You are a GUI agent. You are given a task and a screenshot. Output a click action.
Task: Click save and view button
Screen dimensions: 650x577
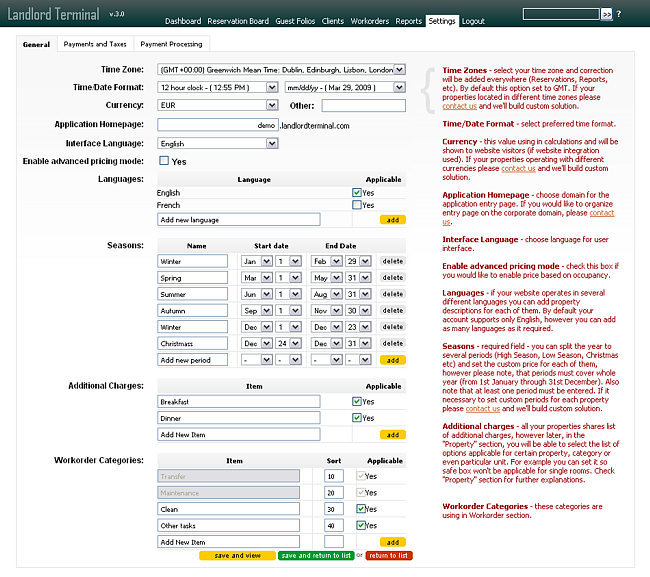click(237, 555)
